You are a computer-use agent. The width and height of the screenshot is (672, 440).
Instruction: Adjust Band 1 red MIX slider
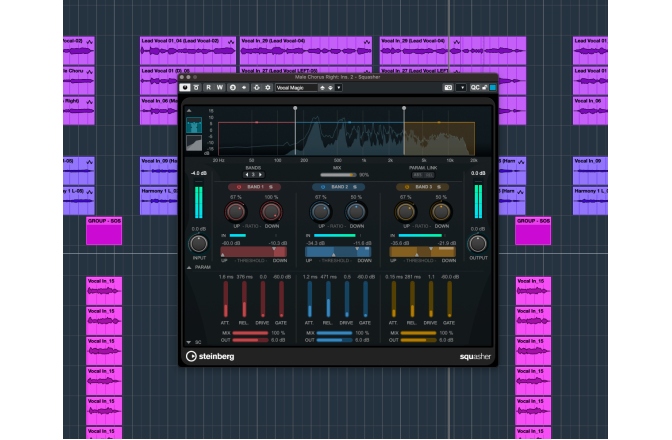250,333
